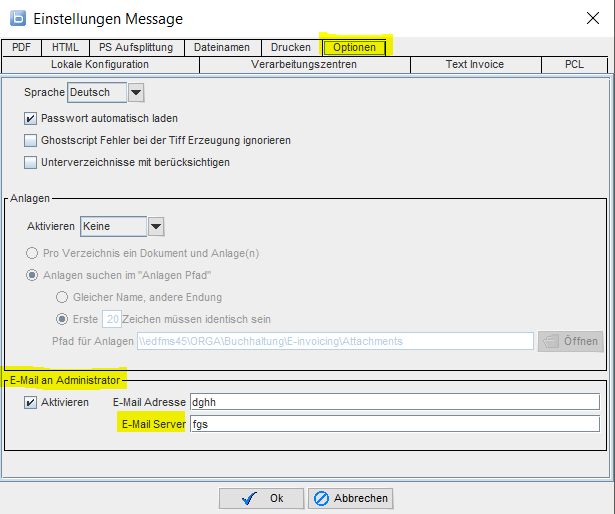Check 'Unterverzeichnisse mit berücksichtigen' option

coord(31,162)
